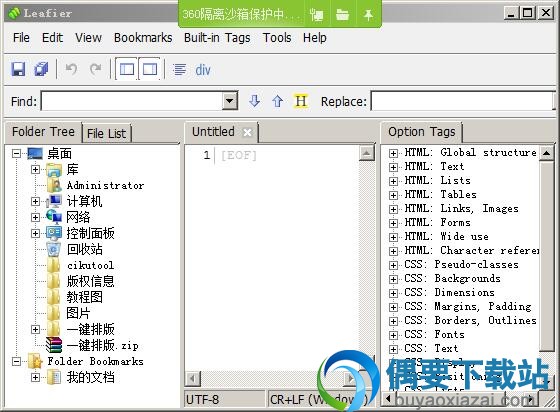This screenshot has height=412, width=560.
Task: Focus the Replace input field
Action: pyautogui.click(x=463, y=101)
